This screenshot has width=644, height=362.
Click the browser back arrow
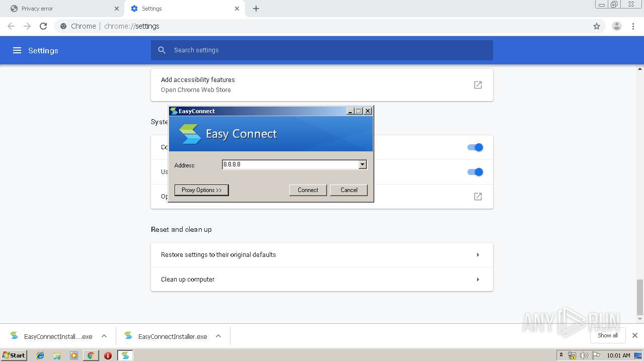(11, 26)
